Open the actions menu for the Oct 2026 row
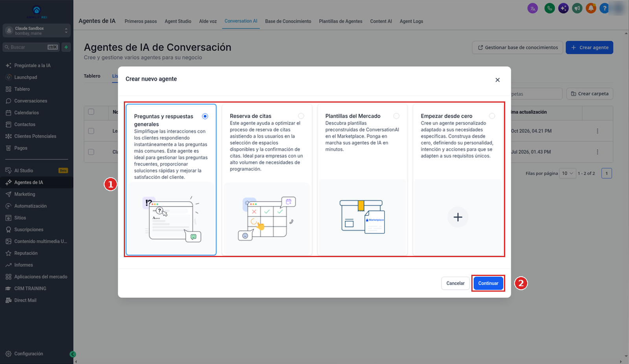Viewport: 629px width, 364px height. click(x=598, y=131)
